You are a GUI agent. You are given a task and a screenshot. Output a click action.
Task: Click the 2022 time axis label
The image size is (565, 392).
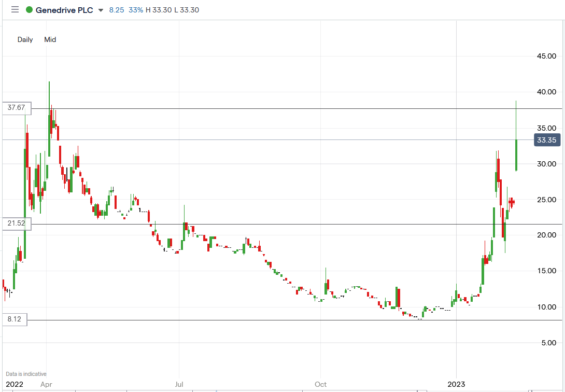tap(15, 384)
